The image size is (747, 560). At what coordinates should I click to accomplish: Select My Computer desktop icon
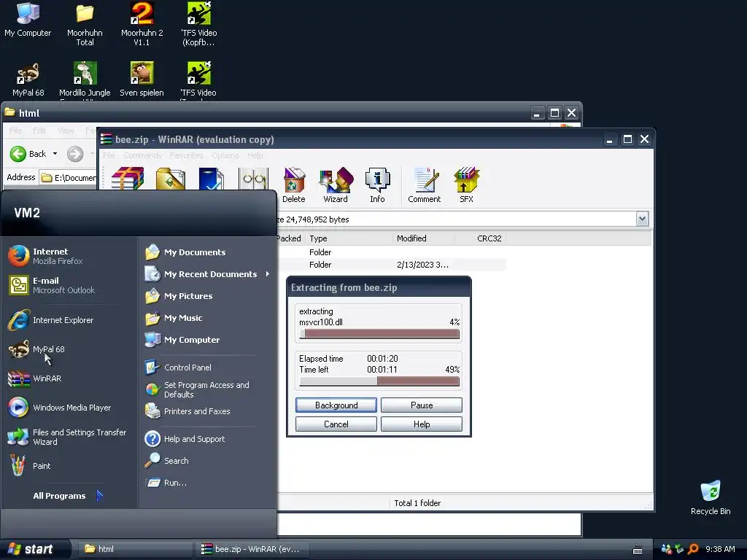(x=28, y=20)
